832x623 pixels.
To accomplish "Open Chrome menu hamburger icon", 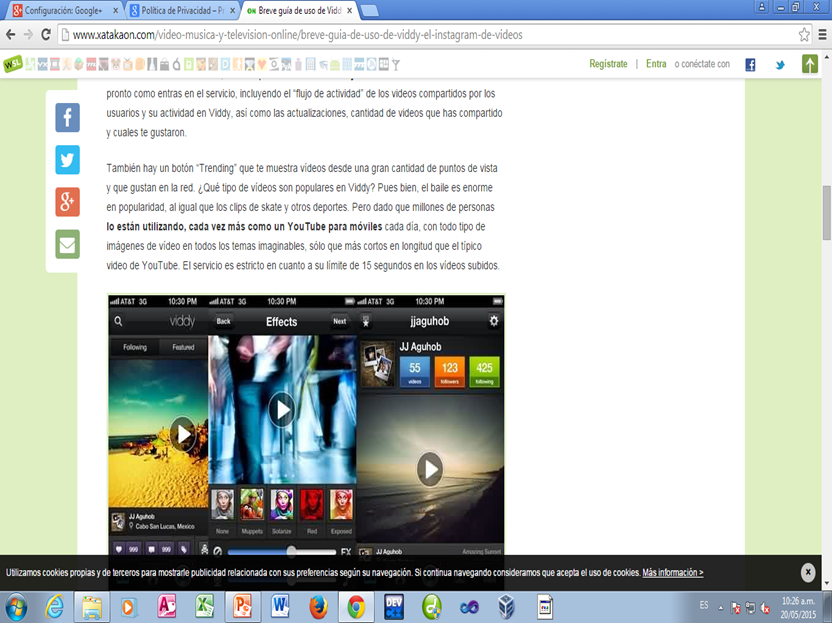I will pos(822,35).
